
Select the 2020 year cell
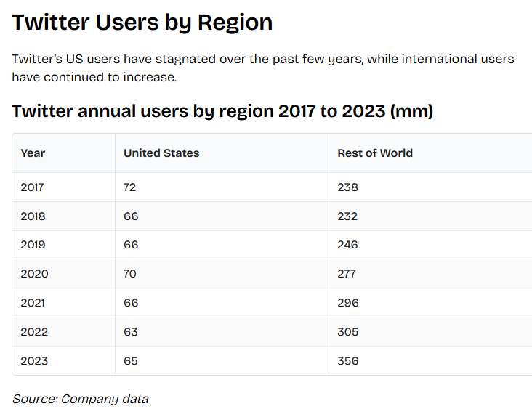[33, 274]
